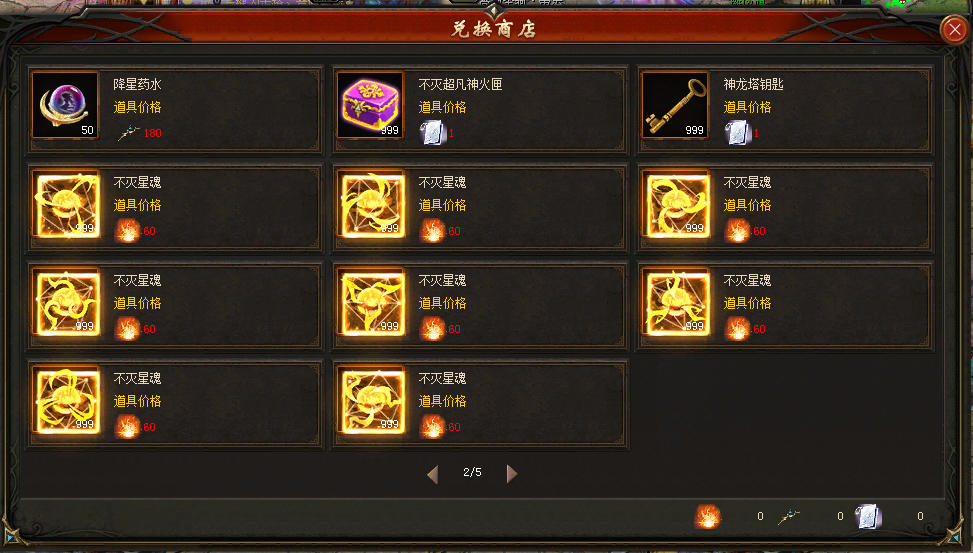Click the 2/5 page indicator
This screenshot has height=553, width=973.
click(x=472, y=472)
